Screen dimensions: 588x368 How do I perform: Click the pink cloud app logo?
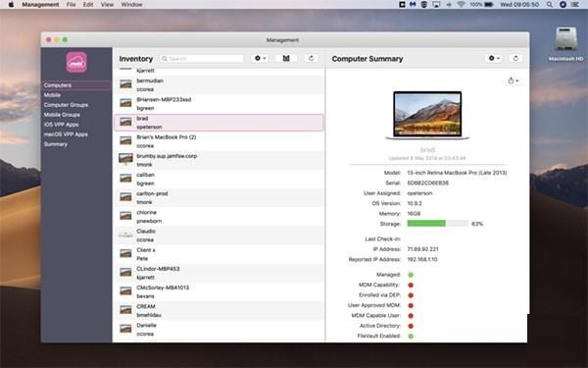pyautogui.click(x=76, y=62)
